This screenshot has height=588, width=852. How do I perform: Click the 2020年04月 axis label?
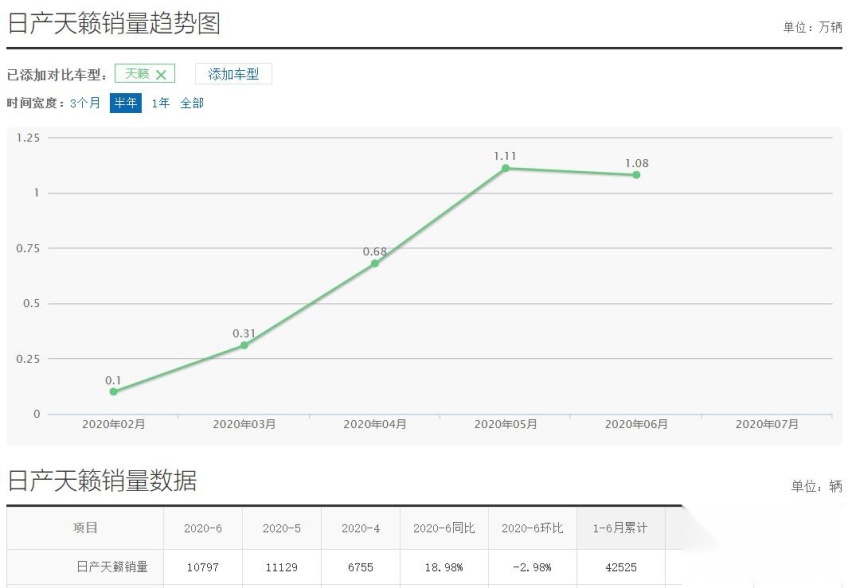[x=375, y=424]
